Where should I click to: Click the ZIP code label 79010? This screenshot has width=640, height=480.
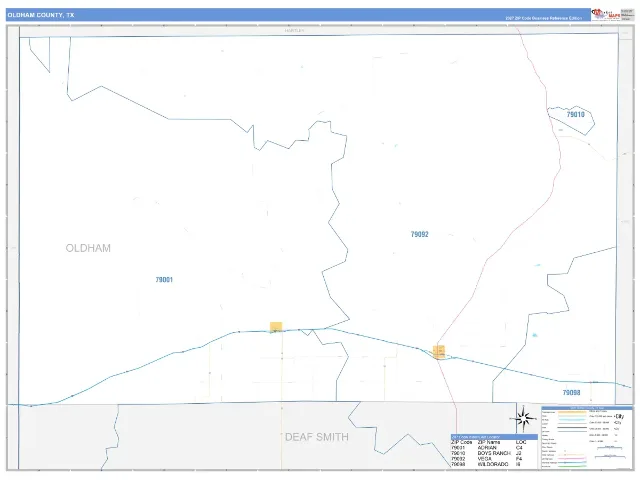[x=576, y=114]
